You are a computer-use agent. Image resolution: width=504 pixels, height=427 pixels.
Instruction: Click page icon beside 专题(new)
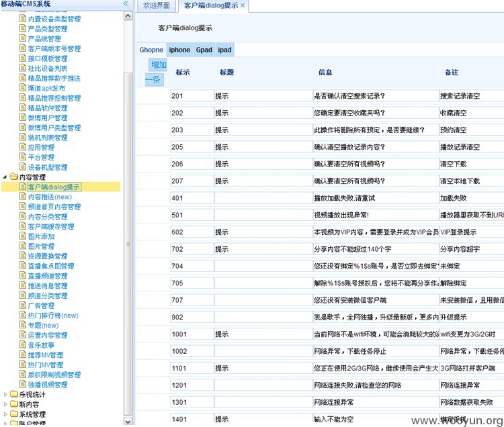22,325
